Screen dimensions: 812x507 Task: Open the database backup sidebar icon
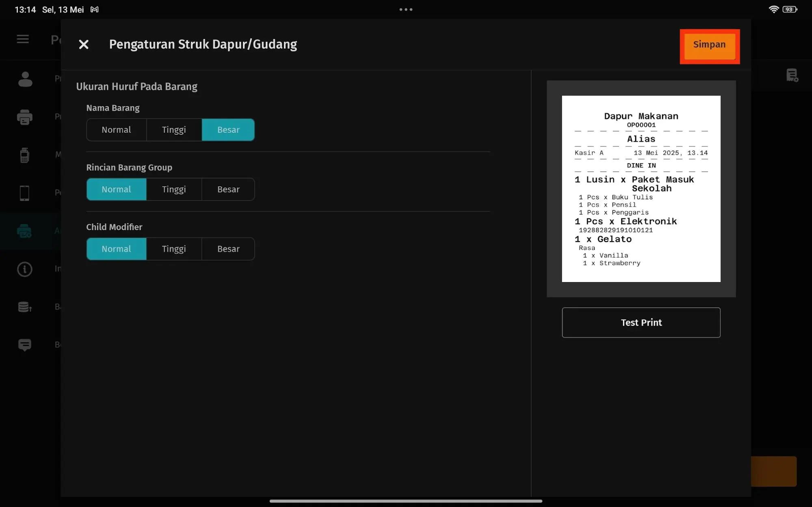[25, 307]
